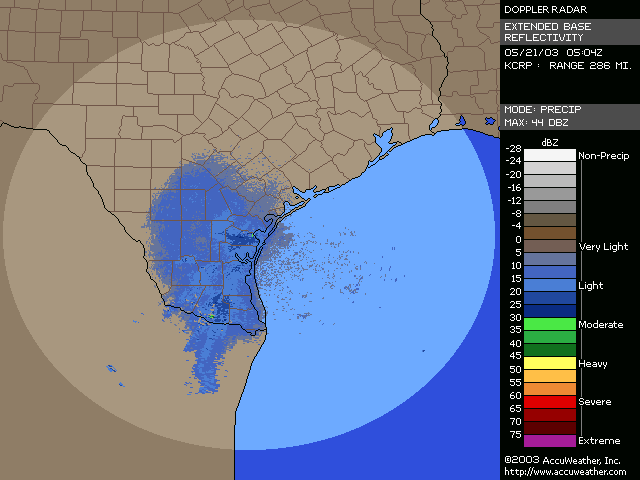The height and width of the screenshot is (480, 640).
Task: Click the Non-Precip legend label
Action: [604, 156]
